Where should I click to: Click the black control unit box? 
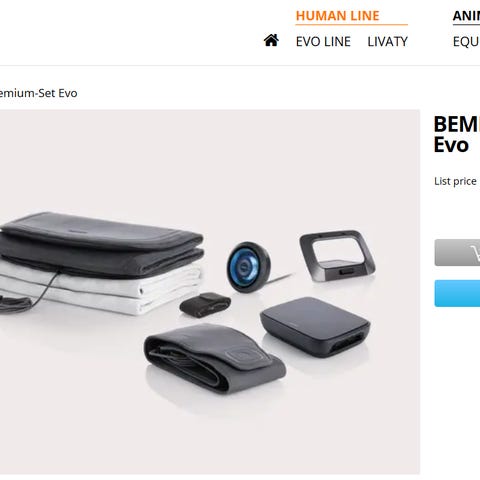click(315, 327)
